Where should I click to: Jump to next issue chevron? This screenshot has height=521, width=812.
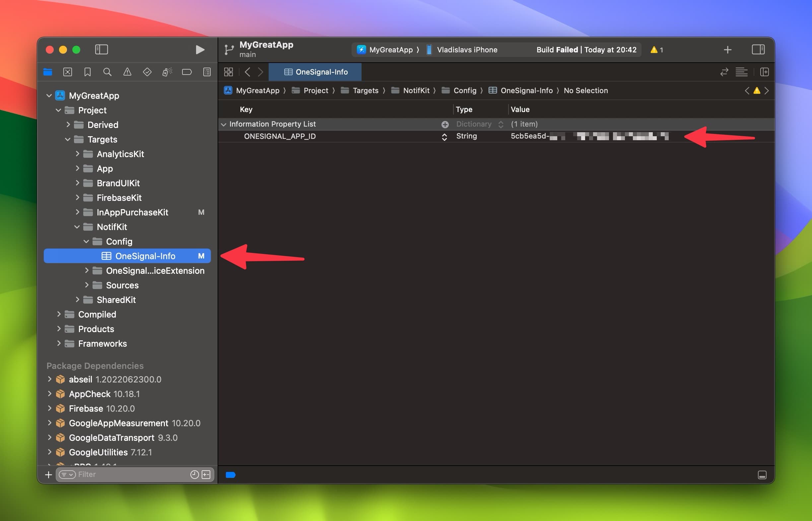pyautogui.click(x=767, y=90)
